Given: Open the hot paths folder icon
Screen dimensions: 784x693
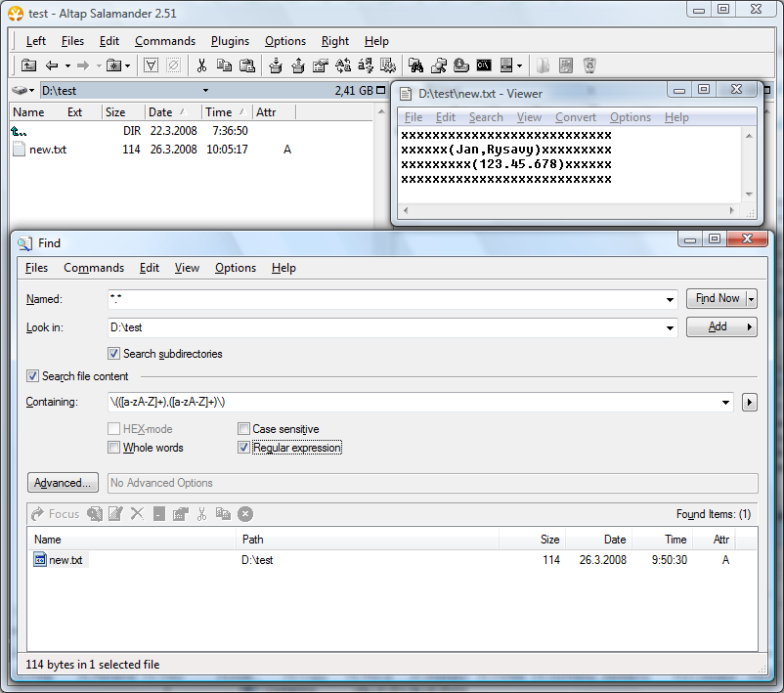Looking at the screenshot, I should 114,65.
